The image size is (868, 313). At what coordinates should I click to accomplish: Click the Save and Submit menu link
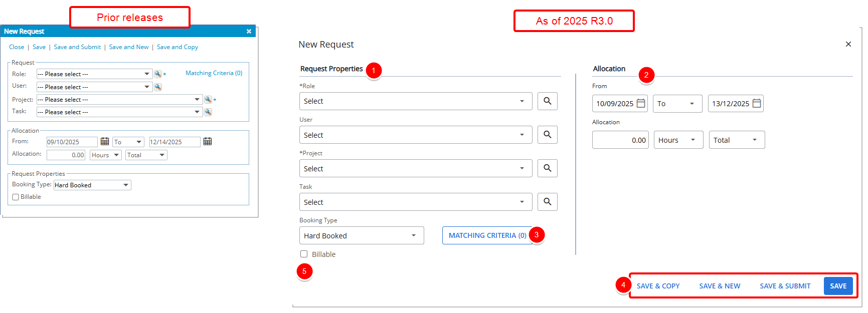77,47
